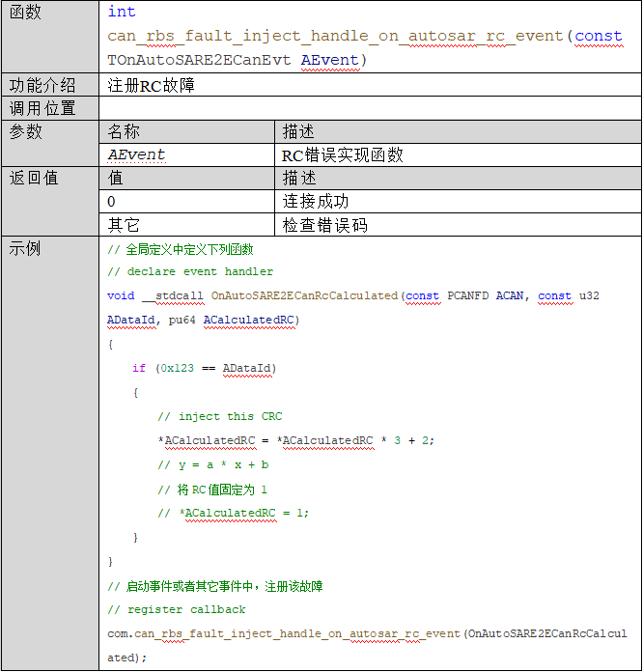This screenshot has width=643, height=672.
Task: Click commented line '// *ACalculatedRC = 1;'
Action: click(x=234, y=513)
